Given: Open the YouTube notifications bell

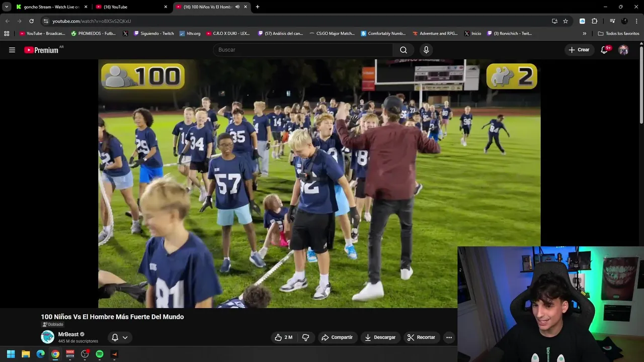Looking at the screenshot, I should coord(605,50).
